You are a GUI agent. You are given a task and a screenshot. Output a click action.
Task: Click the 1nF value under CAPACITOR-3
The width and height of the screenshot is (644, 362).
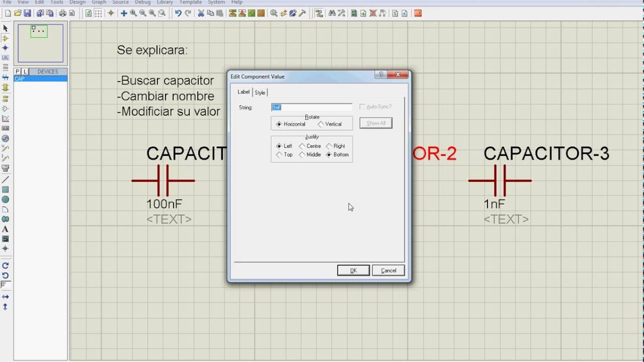(494, 204)
